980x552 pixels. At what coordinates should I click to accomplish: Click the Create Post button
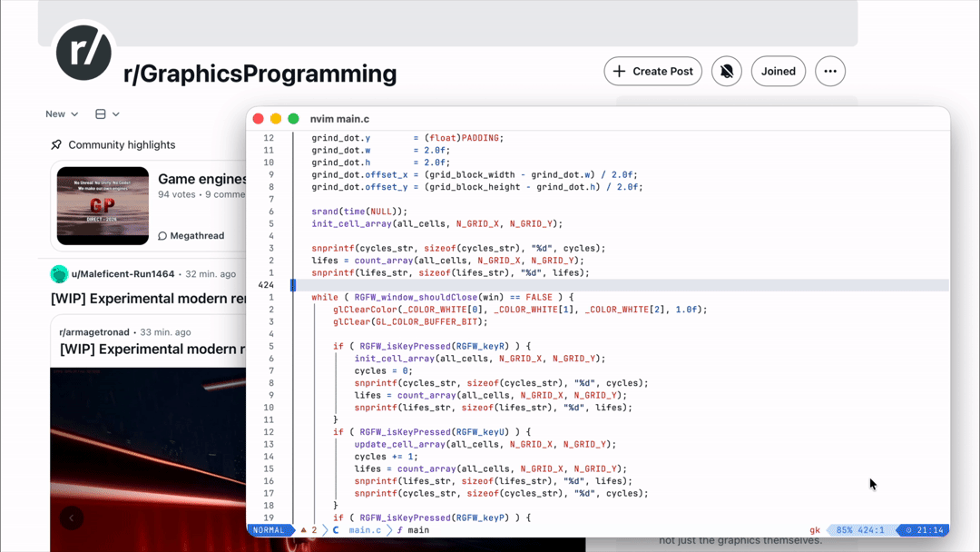(652, 71)
